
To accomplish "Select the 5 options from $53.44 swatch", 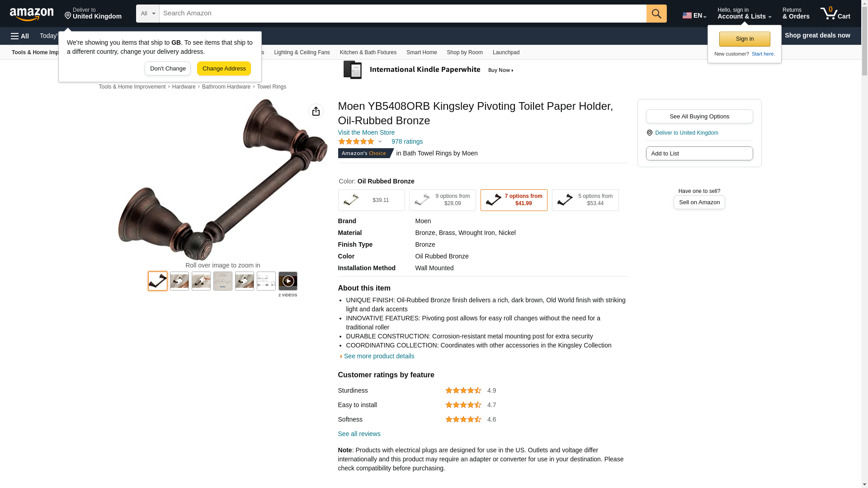I will [585, 200].
